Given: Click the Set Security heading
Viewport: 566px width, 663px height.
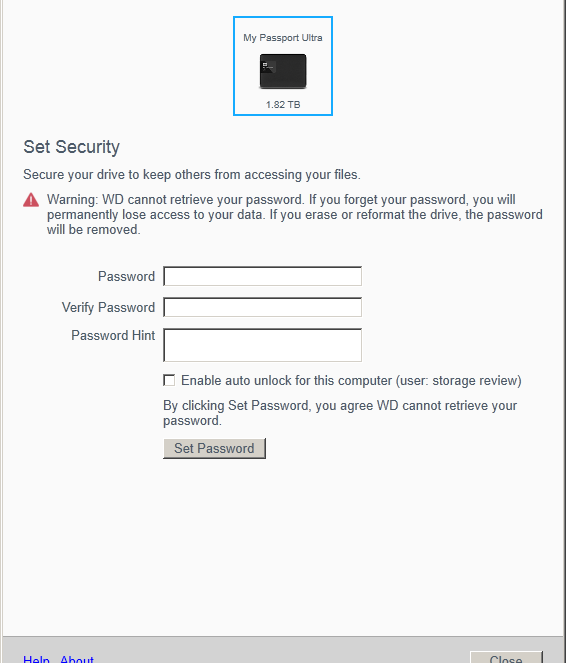Looking at the screenshot, I should (71, 147).
